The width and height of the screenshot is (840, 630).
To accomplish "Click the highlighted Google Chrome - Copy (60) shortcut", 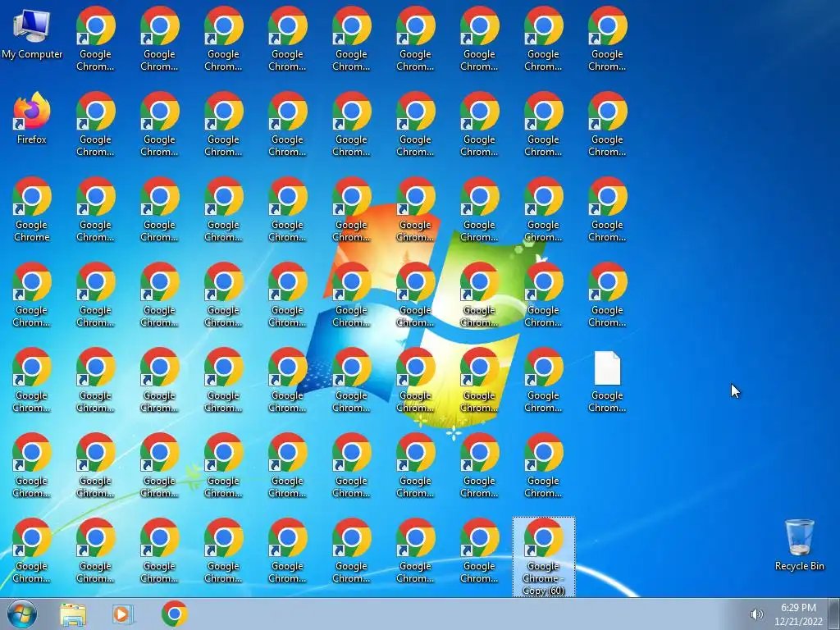I will tap(543, 556).
